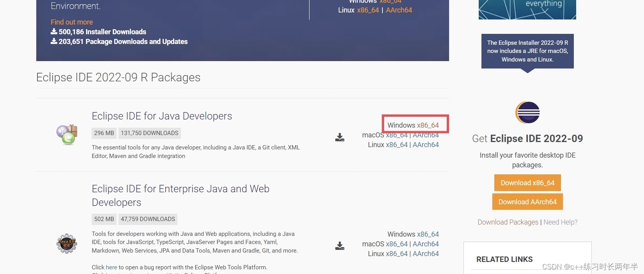This screenshot has width=644, height=274.
Task: Click download icon for Java Developers package
Action: tap(340, 137)
